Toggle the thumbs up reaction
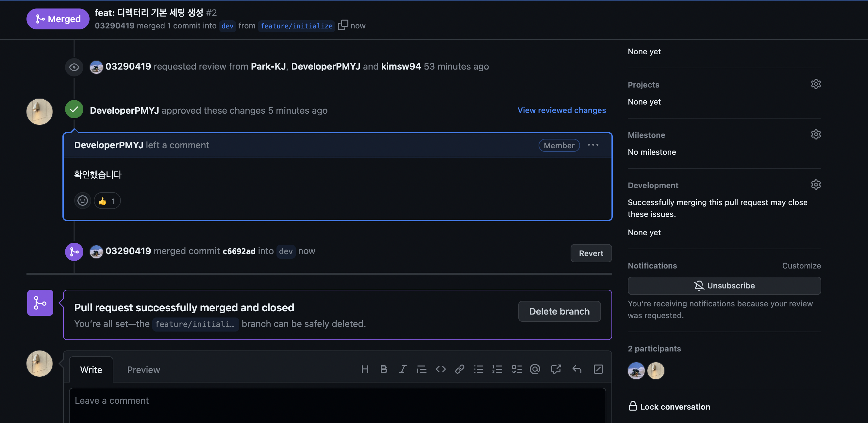The width and height of the screenshot is (868, 423). pyautogui.click(x=107, y=201)
